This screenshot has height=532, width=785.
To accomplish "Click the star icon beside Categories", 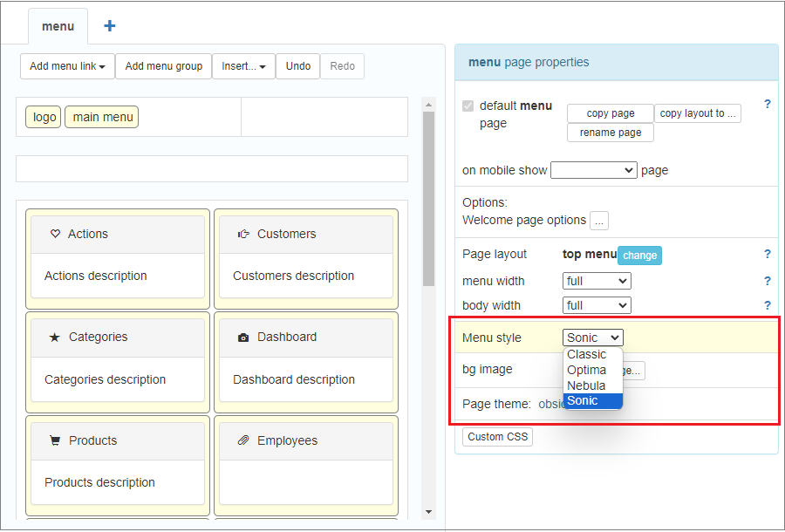I will pos(55,337).
